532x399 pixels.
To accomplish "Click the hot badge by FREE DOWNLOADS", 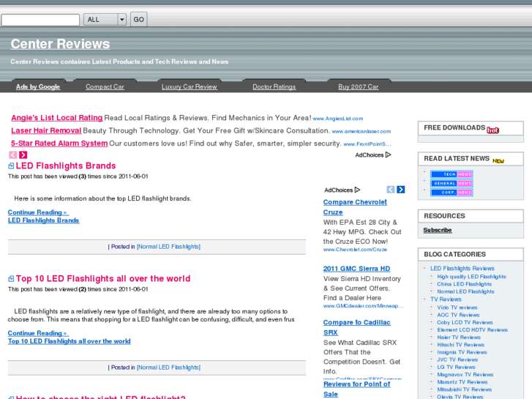I will point(493,130).
